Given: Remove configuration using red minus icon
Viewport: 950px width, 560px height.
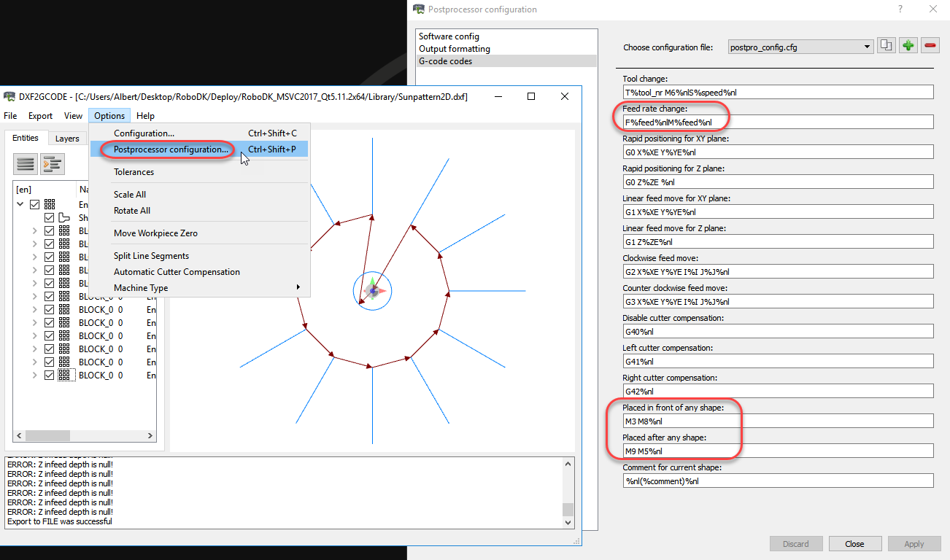Looking at the screenshot, I should tap(930, 46).
